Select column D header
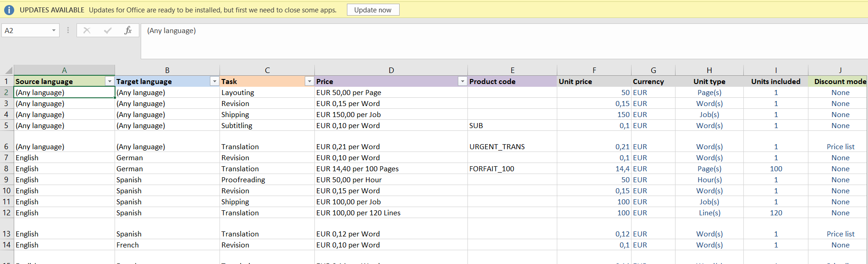868x264 pixels. pyautogui.click(x=391, y=70)
